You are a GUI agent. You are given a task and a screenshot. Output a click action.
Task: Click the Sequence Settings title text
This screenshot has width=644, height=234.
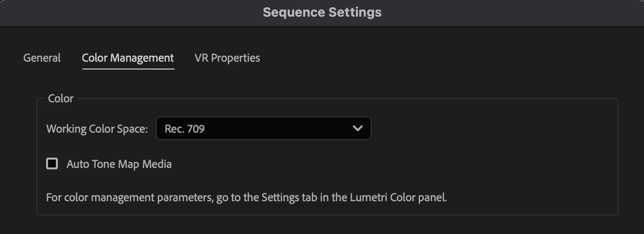[322, 12]
